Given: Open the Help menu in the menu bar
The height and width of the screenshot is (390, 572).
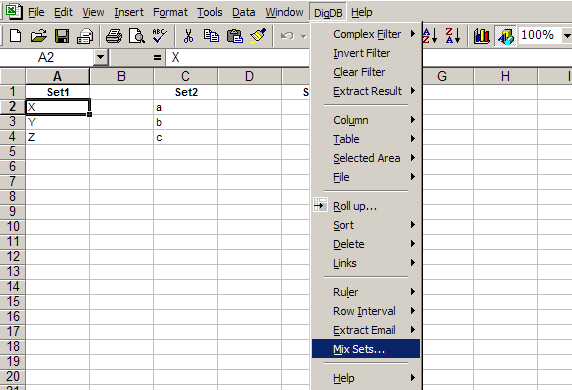Looking at the screenshot, I should tap(362, 12).
